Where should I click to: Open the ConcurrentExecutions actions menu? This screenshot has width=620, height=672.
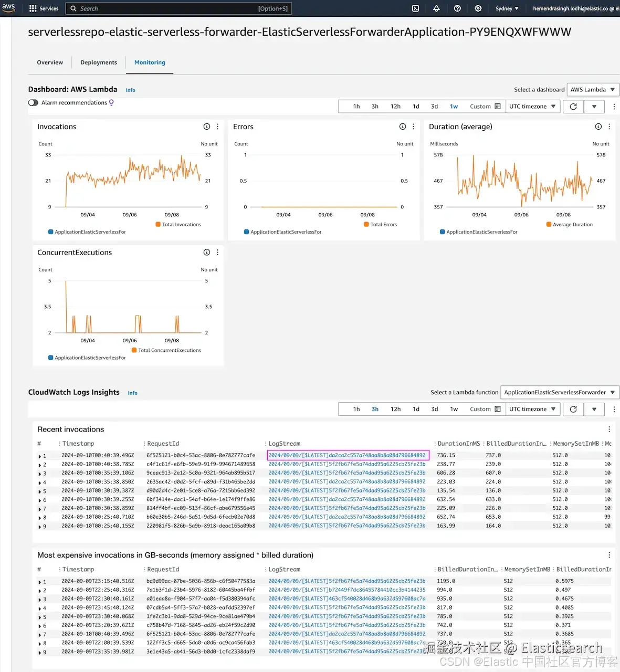[218, 253]
